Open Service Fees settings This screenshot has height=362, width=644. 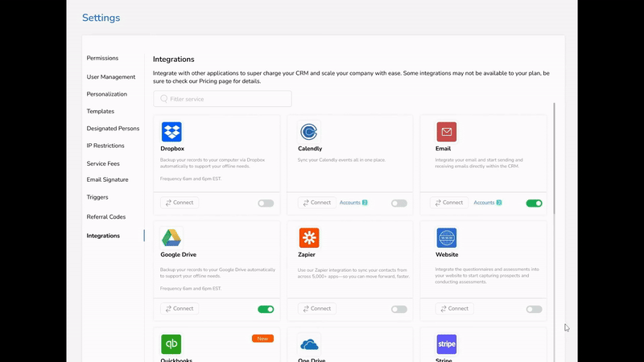click(103, 163)
